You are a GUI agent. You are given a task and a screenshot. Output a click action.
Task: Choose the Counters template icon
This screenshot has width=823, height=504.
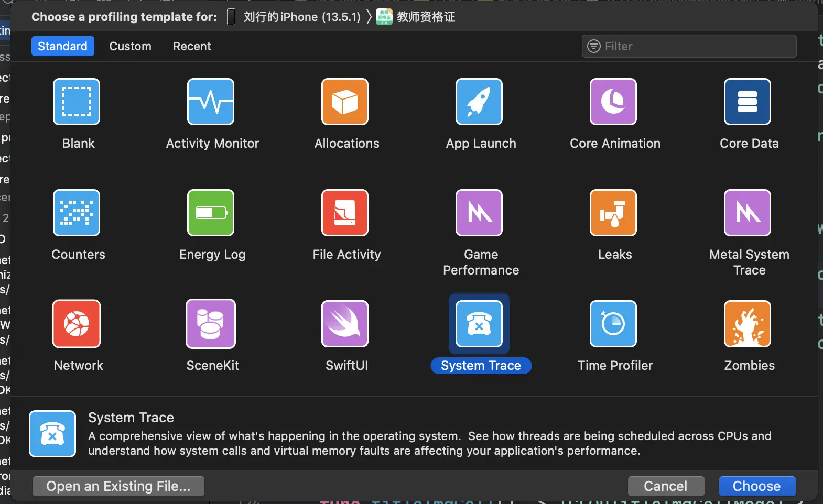click(77, 213)
